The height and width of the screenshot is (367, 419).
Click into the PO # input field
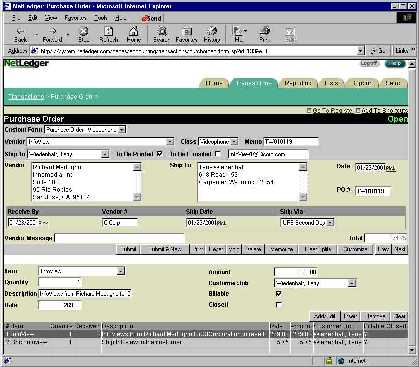click(x=373, y=191)
